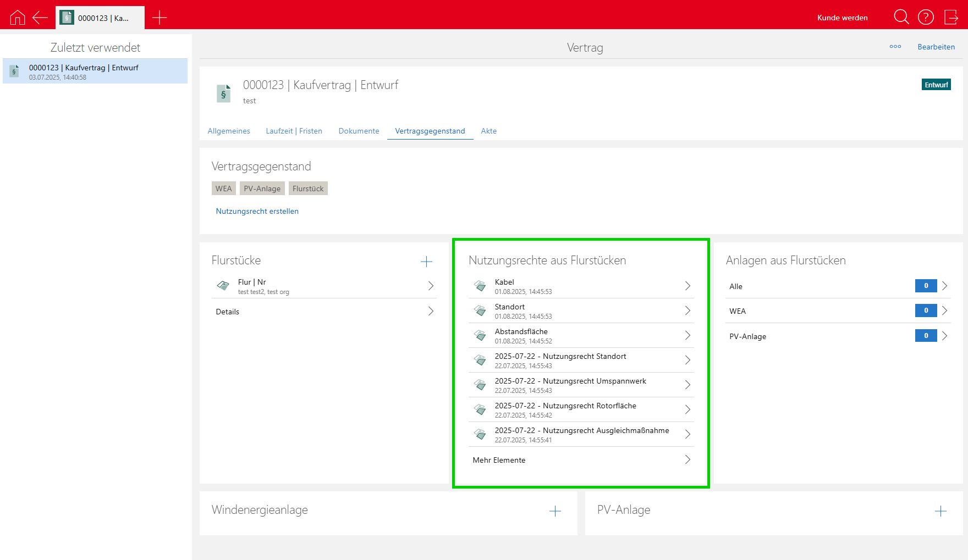This screenshot has width=968, height=560.
Task: Open the Kabel Nutzungsrecht entry
Action: click(x=581, y=286)
